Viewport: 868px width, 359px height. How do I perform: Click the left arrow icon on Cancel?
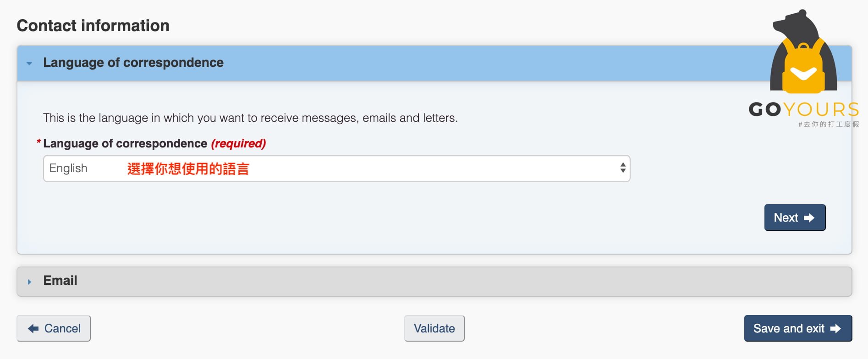click(x=33, y=328)
